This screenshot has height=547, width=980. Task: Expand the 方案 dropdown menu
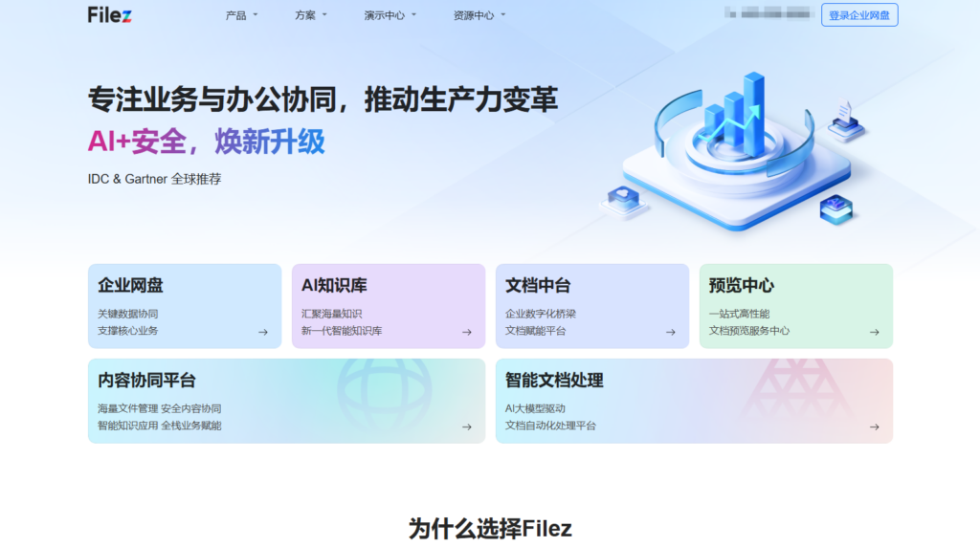click(310, 15)
